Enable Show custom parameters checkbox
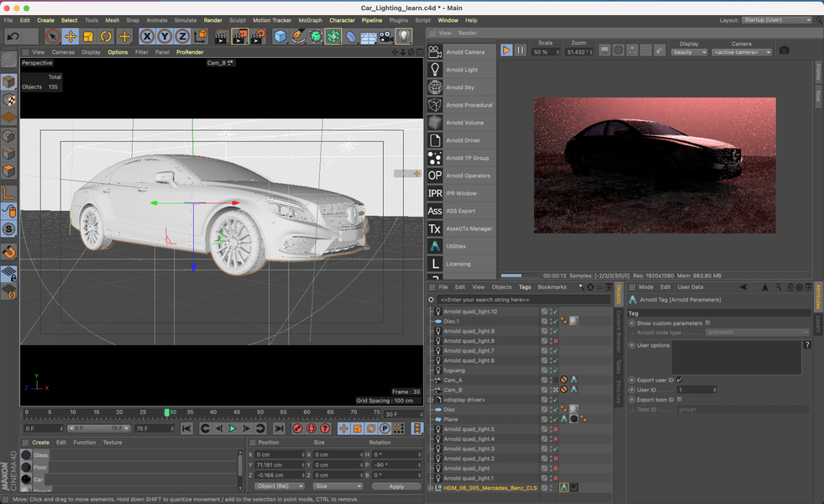This screenshot has height=504, width=824. click(708, 323)
